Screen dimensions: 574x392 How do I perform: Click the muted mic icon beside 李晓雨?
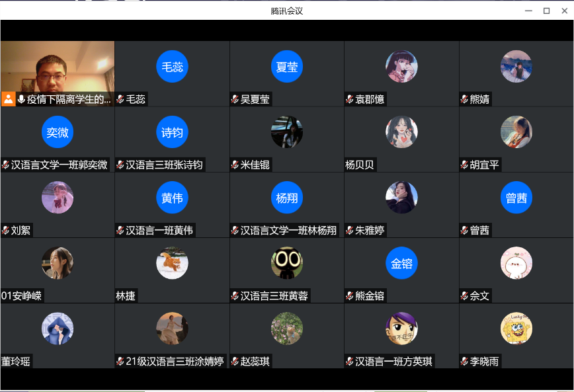coord(464,362)
